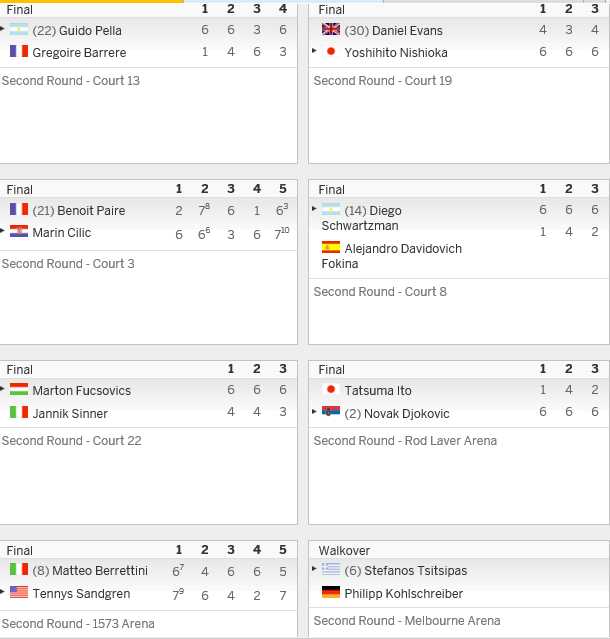
Task: Click the Japan flag next to Yoshihito Nishioka
Action: click(331, 51)
